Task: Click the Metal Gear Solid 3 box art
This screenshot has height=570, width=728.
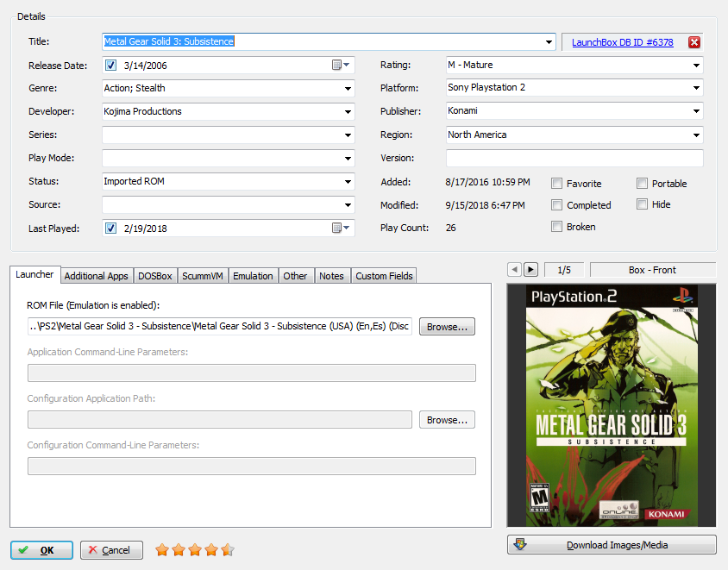Action: coord(612,405)
